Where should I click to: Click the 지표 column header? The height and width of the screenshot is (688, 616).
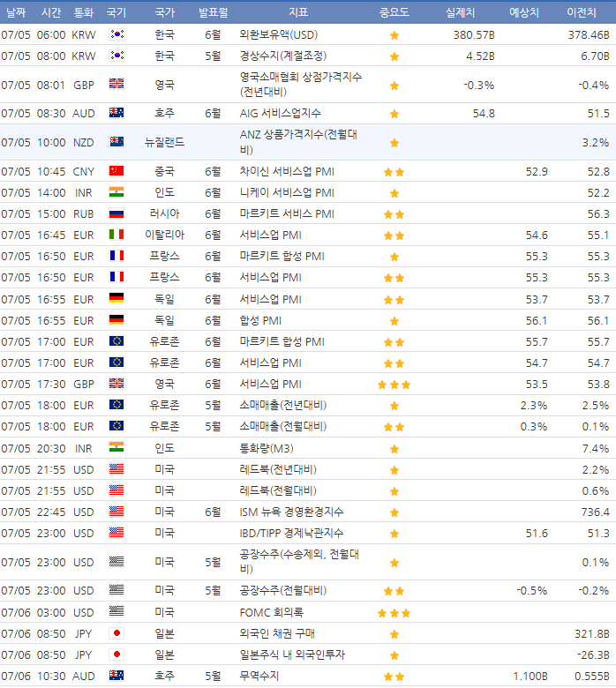click(x=298, y=12)
